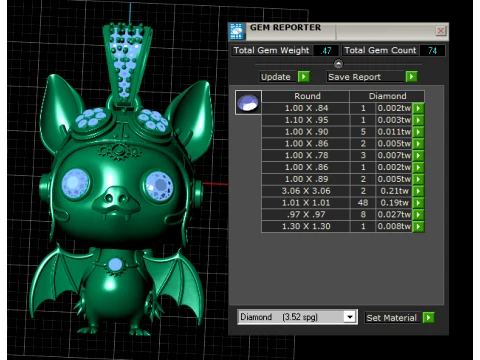Click green arrow for 1.00 X .84 row
Viewport: 480px width, 360px height.
(x=418, y=108)
